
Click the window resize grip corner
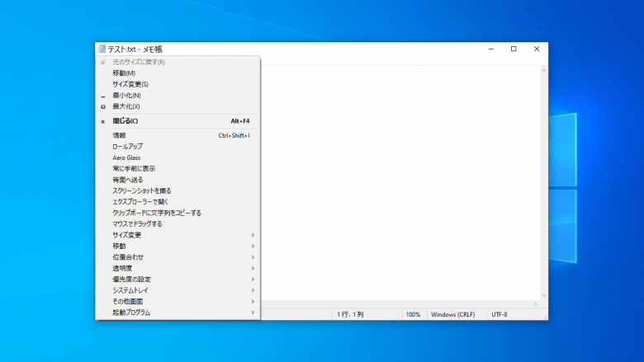(545, 317)
